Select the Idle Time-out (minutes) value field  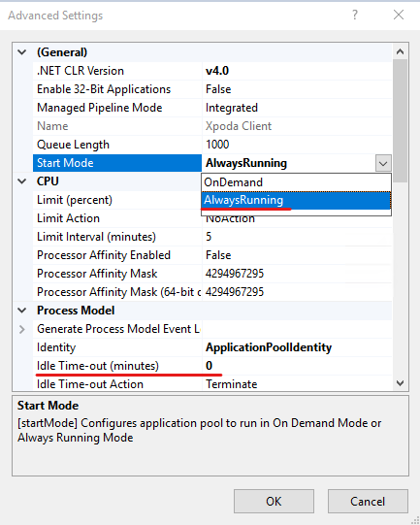click(x=297, y=366)
